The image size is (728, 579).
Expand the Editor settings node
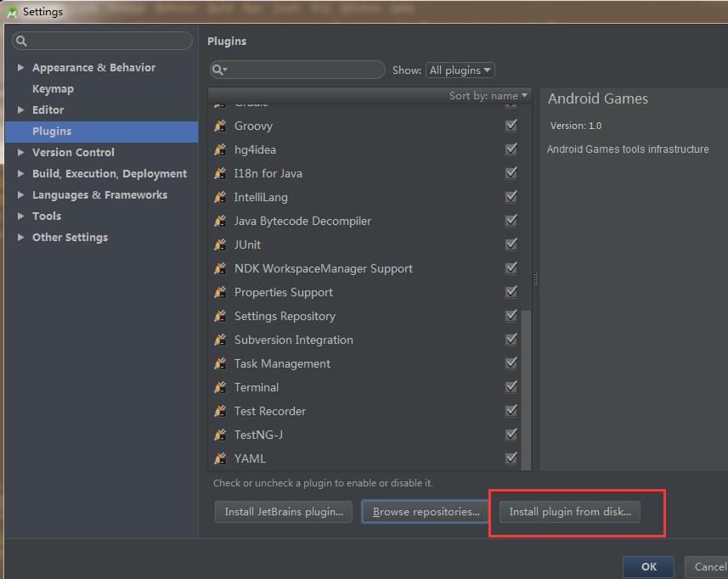pyautogui.click(x=20, y=110)
